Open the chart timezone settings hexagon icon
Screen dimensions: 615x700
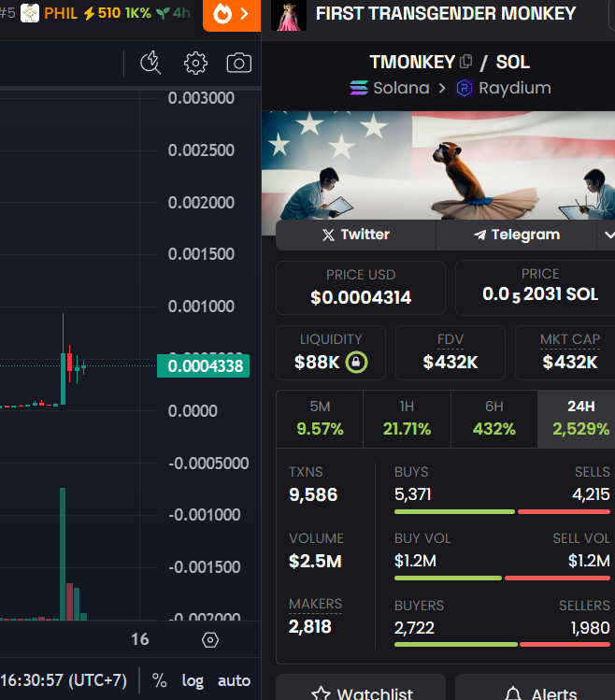210,640
